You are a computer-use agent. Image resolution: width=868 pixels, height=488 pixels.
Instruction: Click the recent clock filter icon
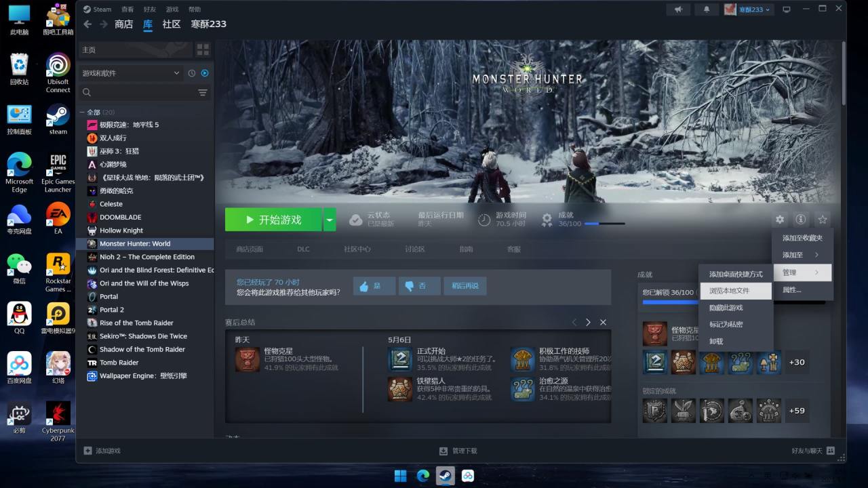[x=192, y=73]
